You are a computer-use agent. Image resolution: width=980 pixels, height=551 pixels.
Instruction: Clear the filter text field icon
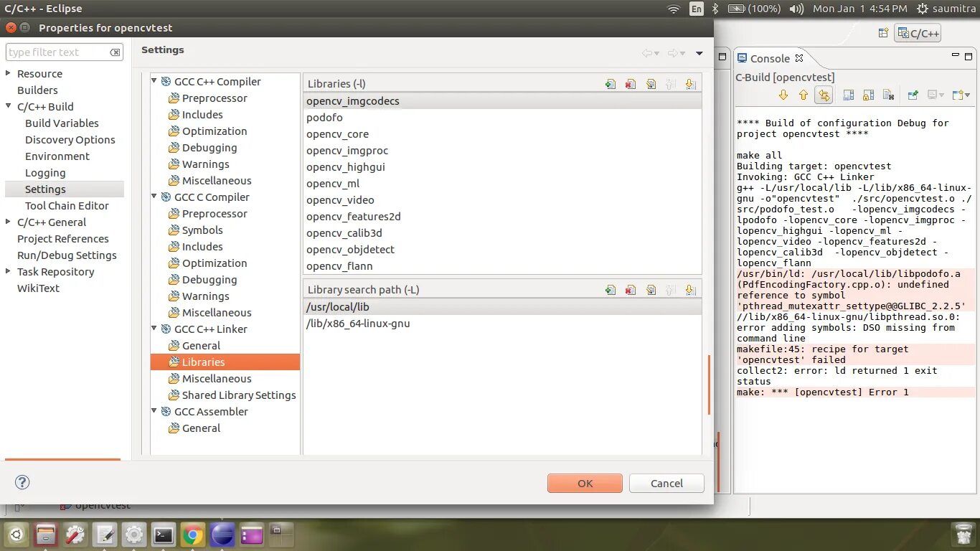115,52
